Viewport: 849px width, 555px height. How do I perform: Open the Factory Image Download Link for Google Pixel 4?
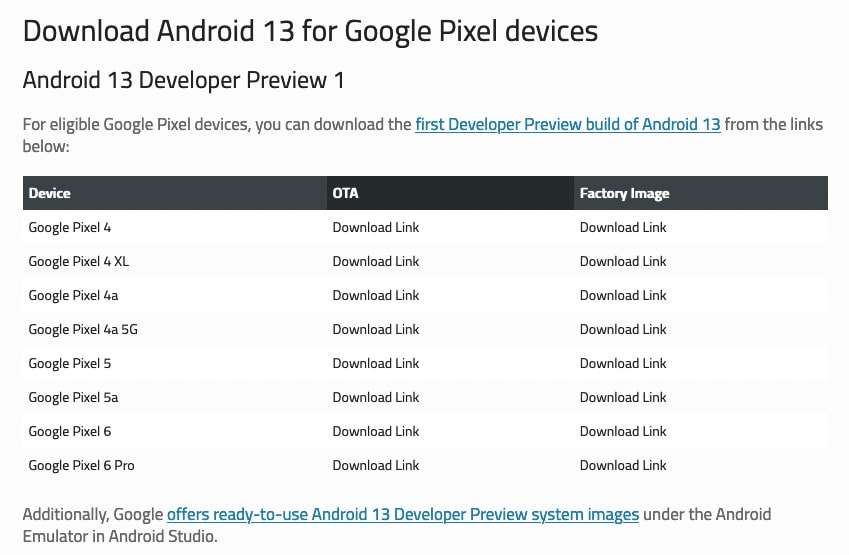coord(623,227)
